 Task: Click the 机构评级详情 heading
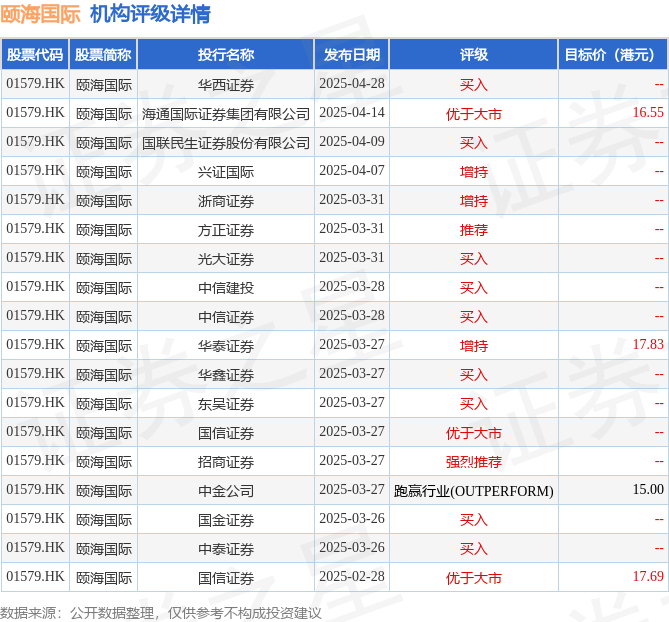(150, 14)
